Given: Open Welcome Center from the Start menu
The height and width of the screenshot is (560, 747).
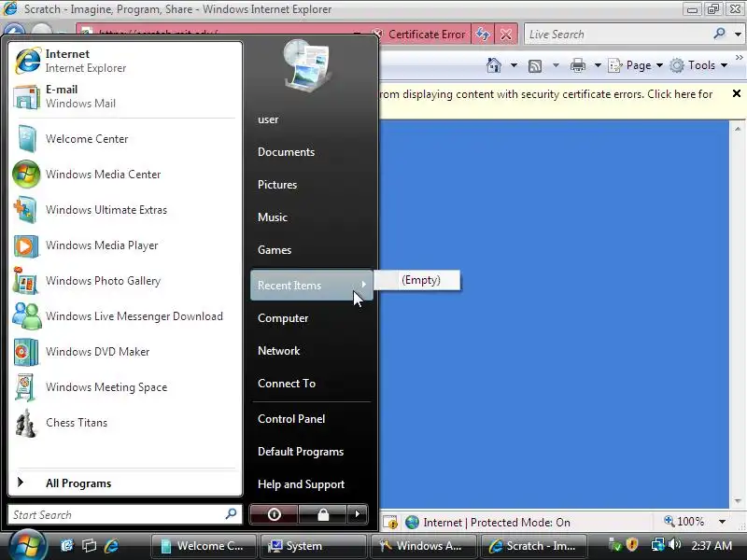Looking at the screenshot, I should [x=125, y=138].
